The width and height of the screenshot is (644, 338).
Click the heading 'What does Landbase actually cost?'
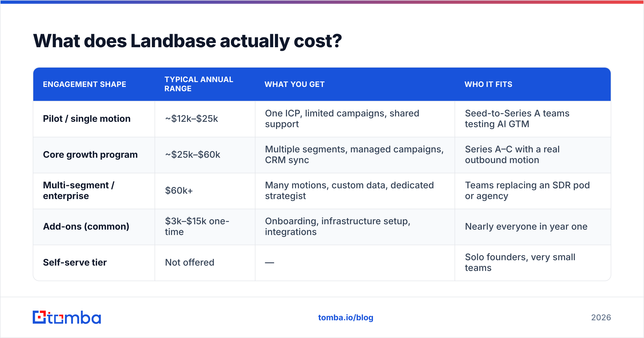[188, 41]
